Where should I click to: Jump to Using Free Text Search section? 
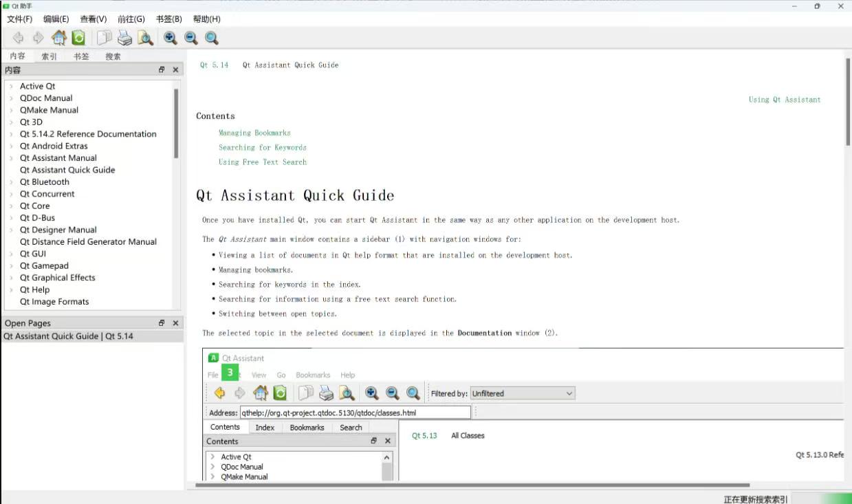(x=263, y=162)
